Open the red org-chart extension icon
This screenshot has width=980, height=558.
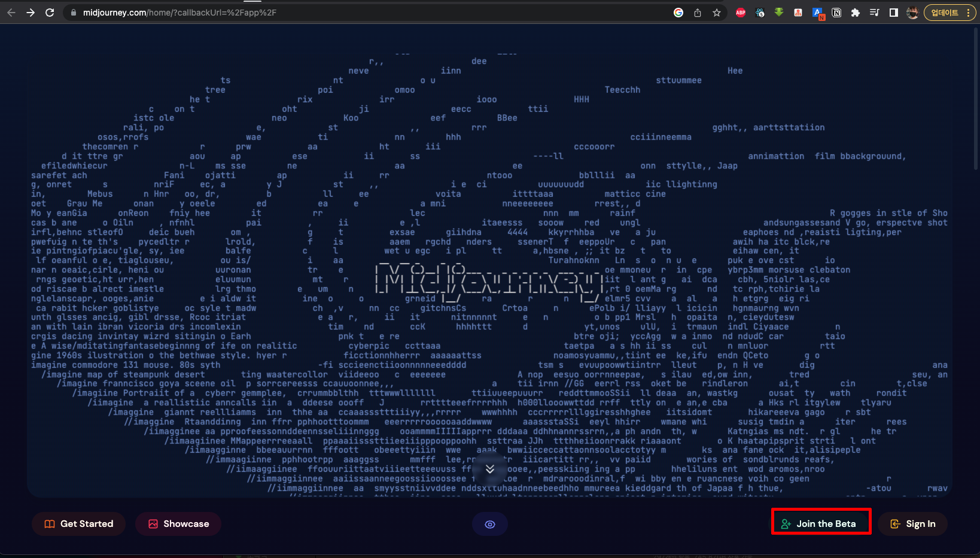coord(798,13)
